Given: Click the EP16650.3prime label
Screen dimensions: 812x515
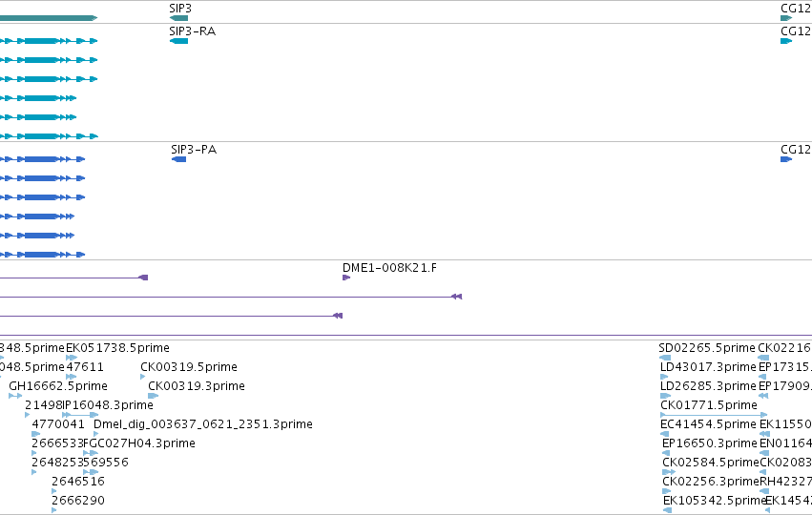Looking at the screenshot, I should pos(710,443).
